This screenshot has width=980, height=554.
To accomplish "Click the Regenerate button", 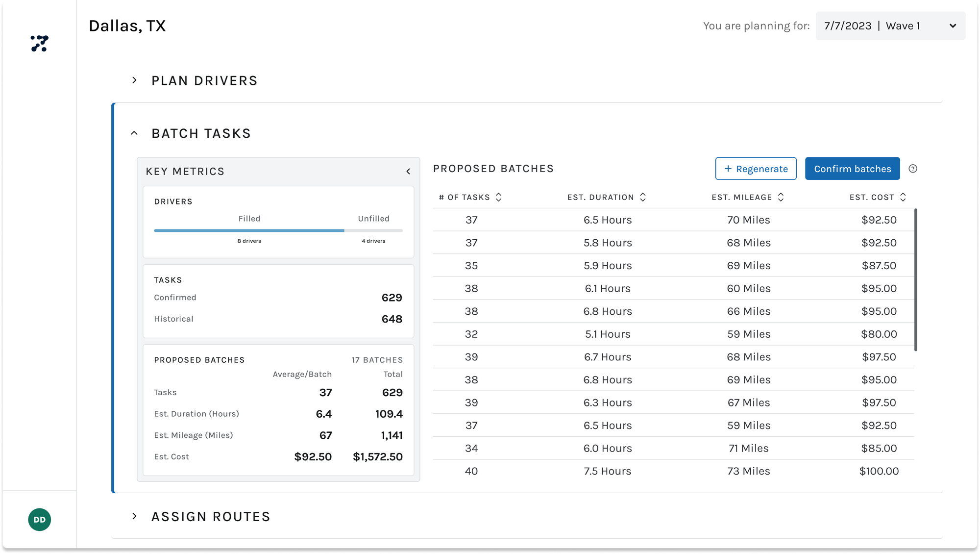I will pyautogui.click(x=756, y=169).
